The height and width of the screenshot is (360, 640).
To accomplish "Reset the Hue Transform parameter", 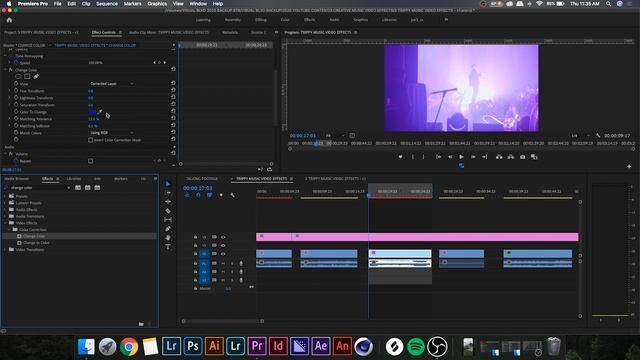I will (x=173, y=91).
